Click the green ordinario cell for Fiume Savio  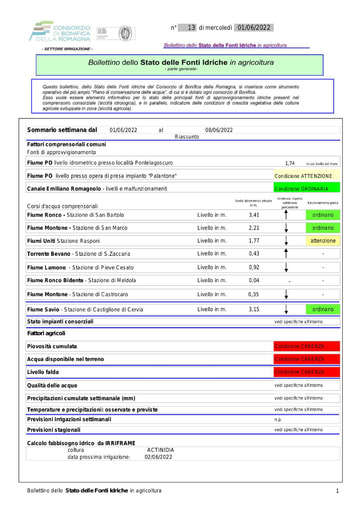coord(323,309)
